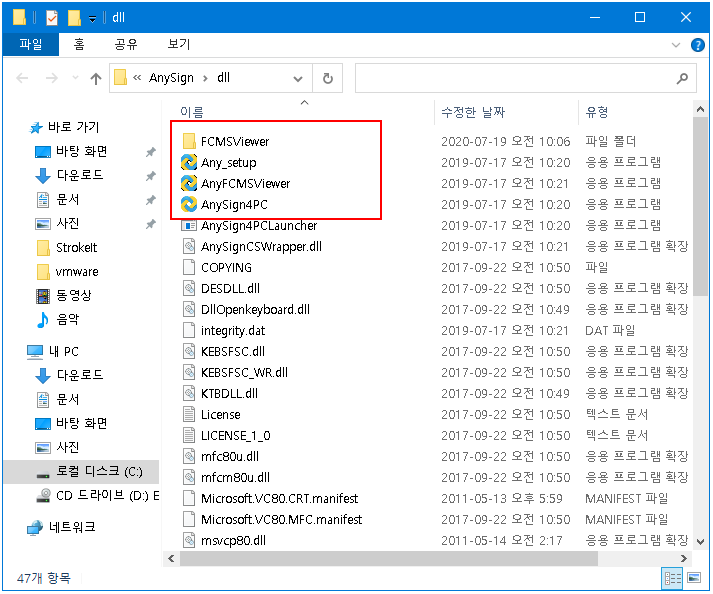Open 문서 under 바로 가기
713x594 pixels.
coord(68,199)
